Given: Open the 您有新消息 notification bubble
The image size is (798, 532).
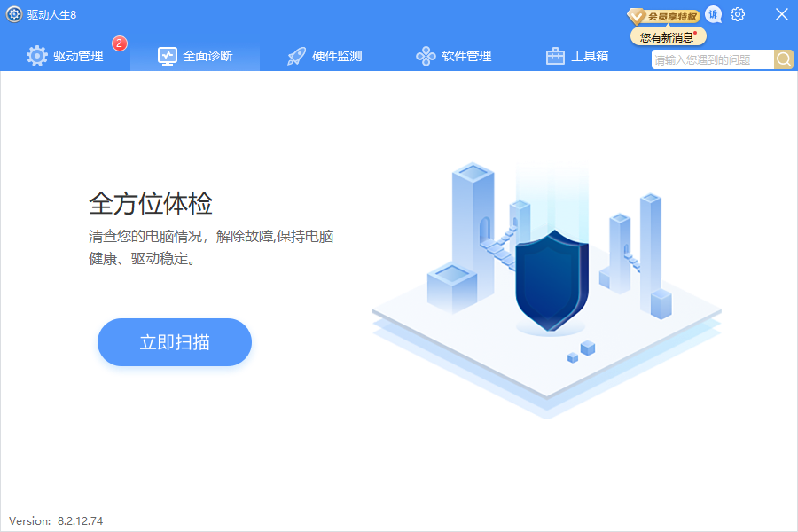Looking at the screenshot, I should (668, 37).
